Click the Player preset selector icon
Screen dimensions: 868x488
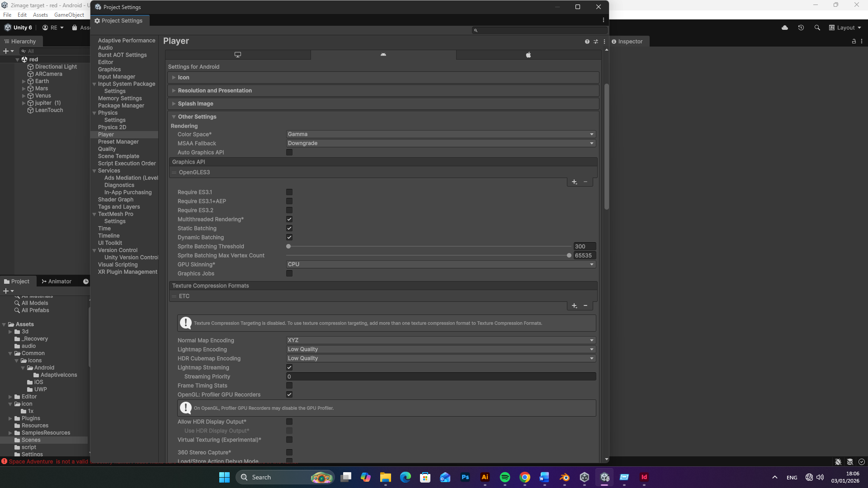click(596, 42)
